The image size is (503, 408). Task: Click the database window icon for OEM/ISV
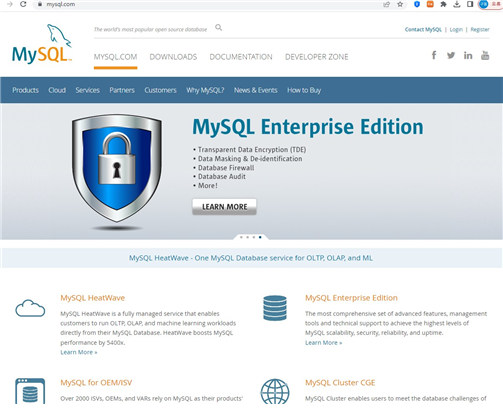(30, 391)
